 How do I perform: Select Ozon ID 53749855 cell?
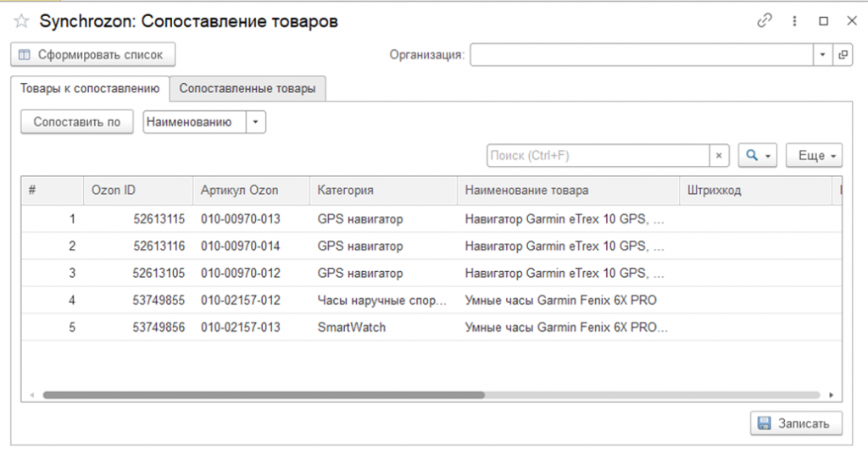138,301
